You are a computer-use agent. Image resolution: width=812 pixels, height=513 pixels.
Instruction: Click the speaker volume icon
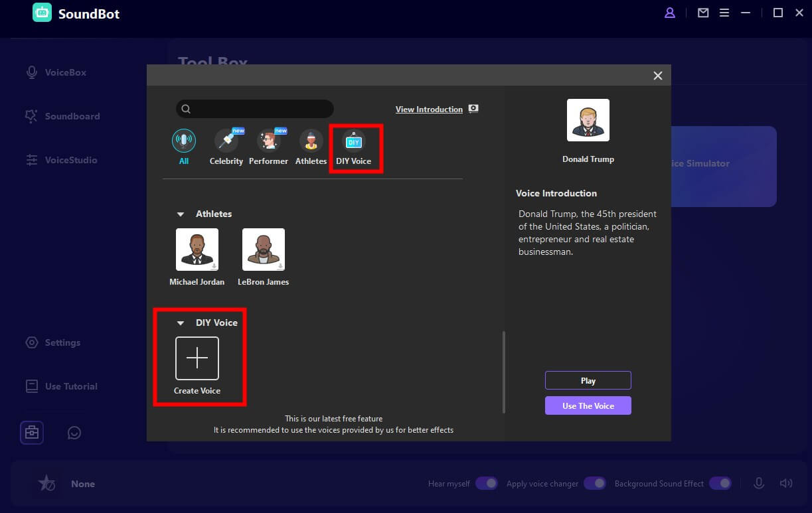(786, 484)
